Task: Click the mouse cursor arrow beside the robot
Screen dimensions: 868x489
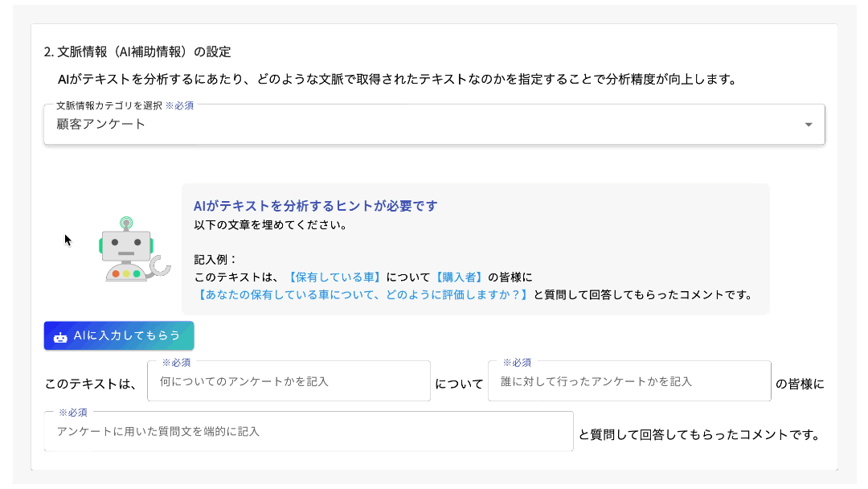Action: coord(67,240)
